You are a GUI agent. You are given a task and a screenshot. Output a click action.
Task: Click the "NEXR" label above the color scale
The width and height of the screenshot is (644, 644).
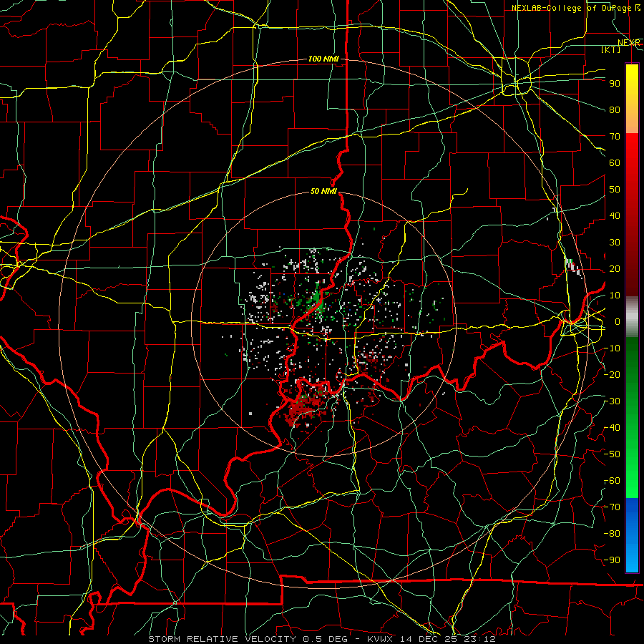point(628,42)
